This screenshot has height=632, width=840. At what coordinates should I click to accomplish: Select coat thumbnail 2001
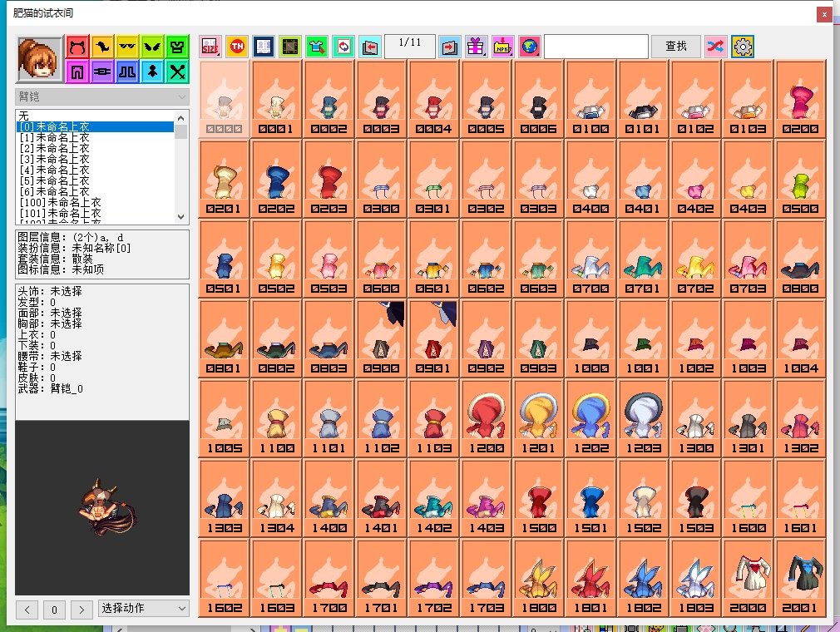point(800,578)
